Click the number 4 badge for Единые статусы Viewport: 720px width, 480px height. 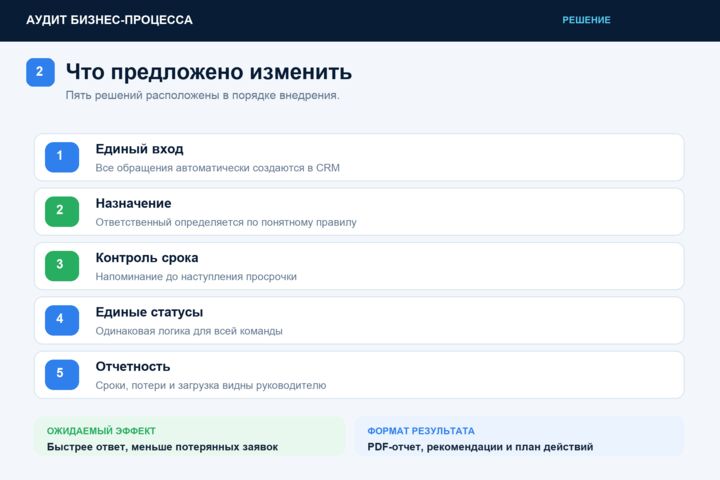(x=62, y=320)
